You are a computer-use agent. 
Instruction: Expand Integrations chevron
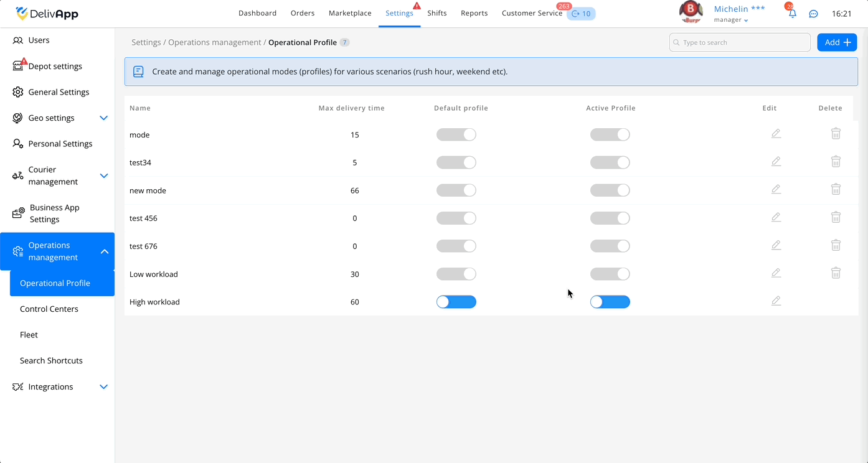[104, 387]
